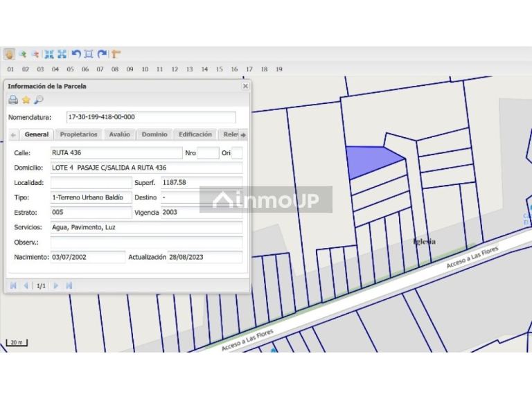Jump to last record page
Image resolution: width=532 pixels, height=399 pixels.
coord(69,285)
